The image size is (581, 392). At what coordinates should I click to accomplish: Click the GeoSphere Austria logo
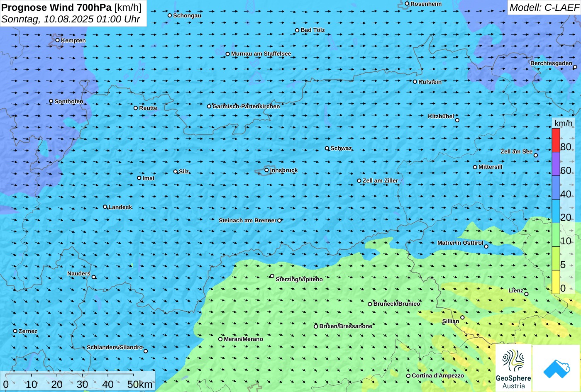(x=513, y=368)
